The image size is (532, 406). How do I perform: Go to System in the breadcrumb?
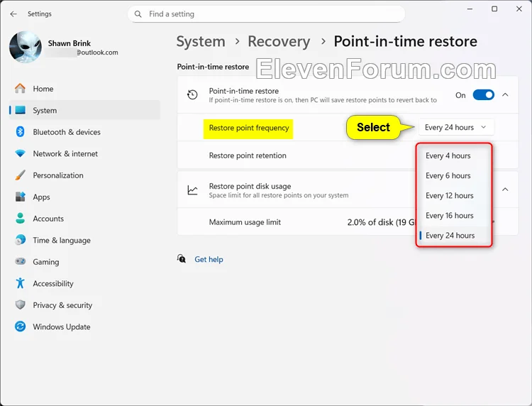(201, 41)
